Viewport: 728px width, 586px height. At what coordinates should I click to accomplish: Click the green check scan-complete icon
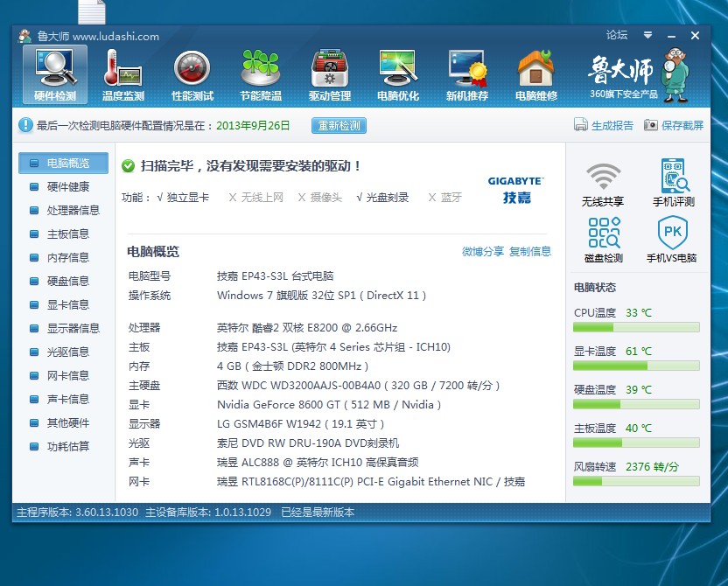[x=128, y=165]
